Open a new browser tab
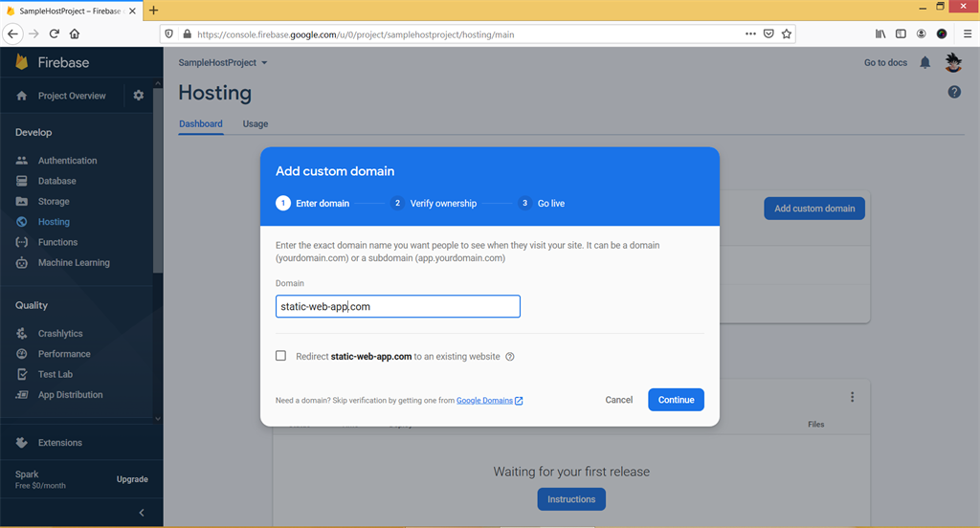Image resolution: width=980 pixels, height=528 pixels. click(154, 11)
